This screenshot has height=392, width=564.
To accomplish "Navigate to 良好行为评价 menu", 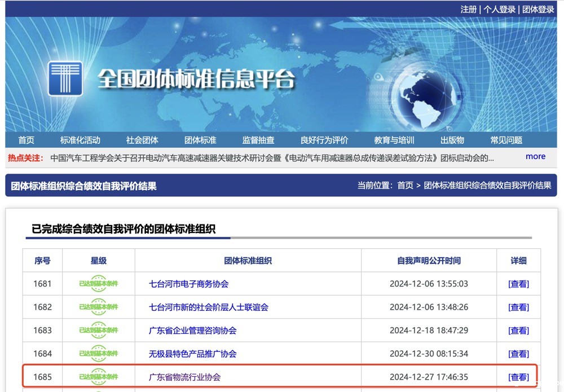I will click(x=324, y=140).
